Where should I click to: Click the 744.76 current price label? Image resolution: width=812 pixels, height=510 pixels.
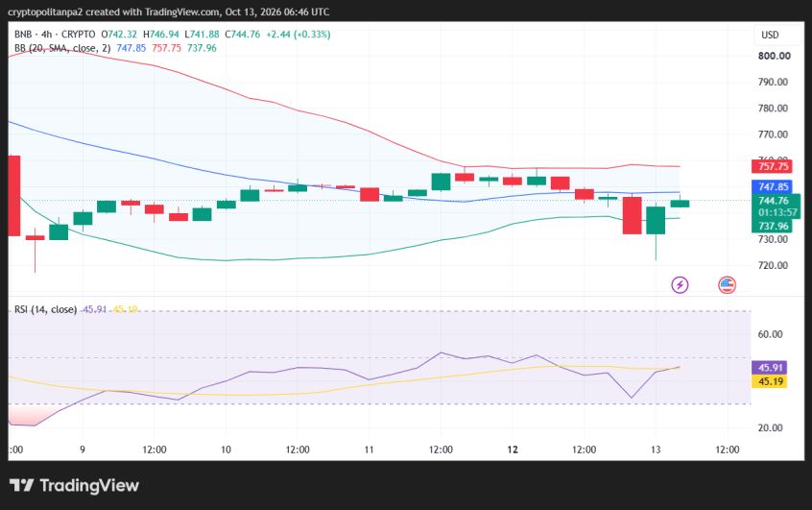[x=774, y=201]
